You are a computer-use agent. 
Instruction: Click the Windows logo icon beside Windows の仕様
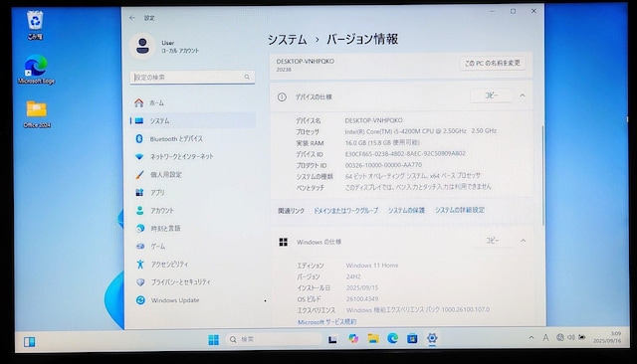click(x=283, y=242)
